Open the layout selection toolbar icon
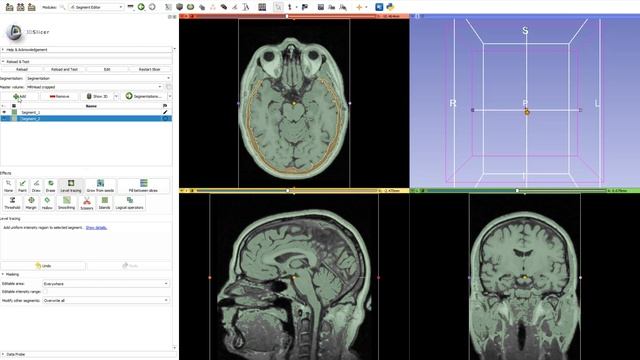This screenshot has width=640, height=360. click(x=262, y=7)
